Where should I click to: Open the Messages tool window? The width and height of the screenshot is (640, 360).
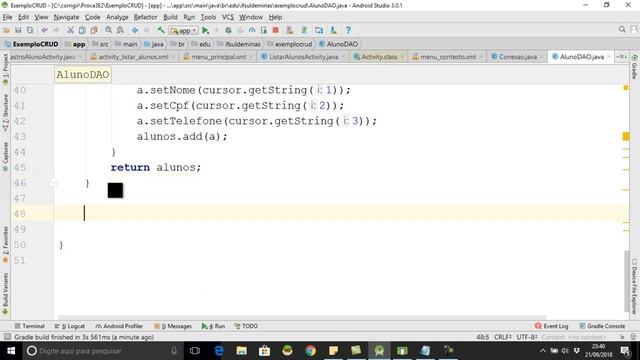[x=173, y=326]
